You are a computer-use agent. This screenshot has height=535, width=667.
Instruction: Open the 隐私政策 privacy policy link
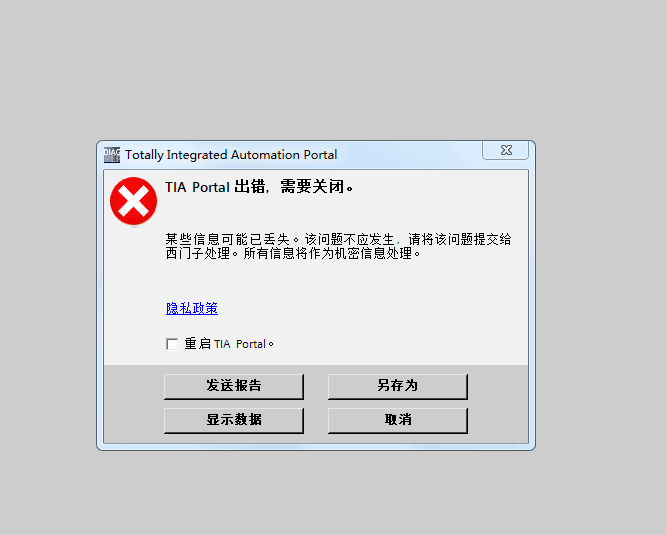pyautogui.click(x=192, y=308)
